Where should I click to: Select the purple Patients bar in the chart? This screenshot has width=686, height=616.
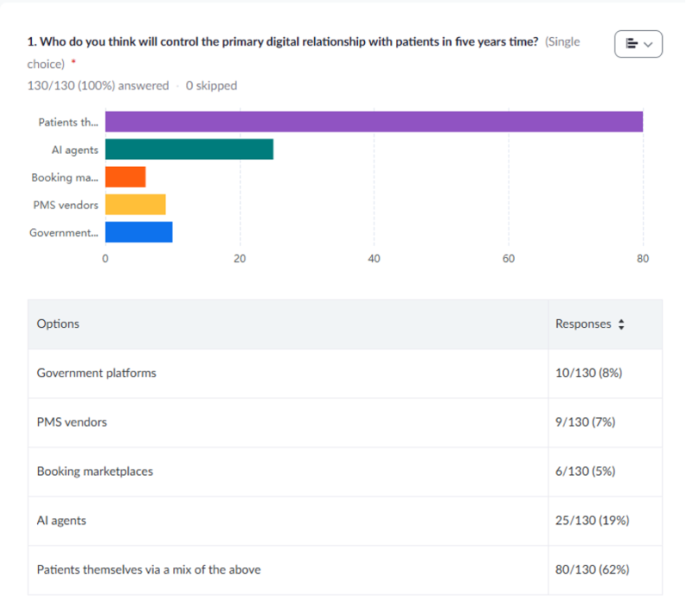(374, 121)
